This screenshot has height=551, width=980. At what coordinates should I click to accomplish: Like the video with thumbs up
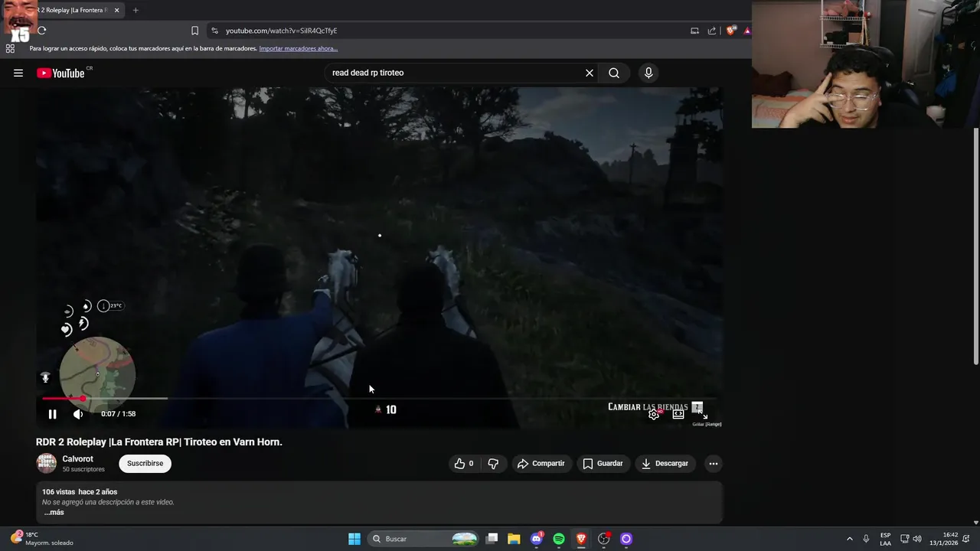(x=464, y=463)
